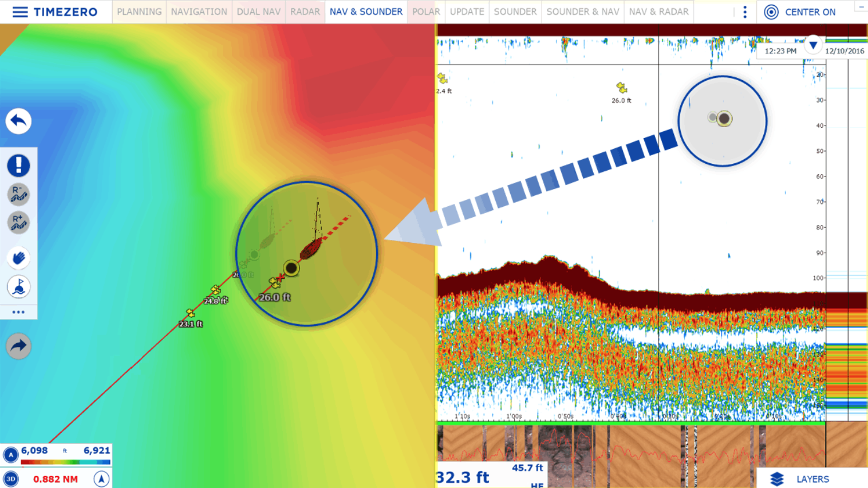The width and height of the screenshot is (868, 488).
Task: Toggle Center On vessel tracking
Action: (x=800, y=12)
